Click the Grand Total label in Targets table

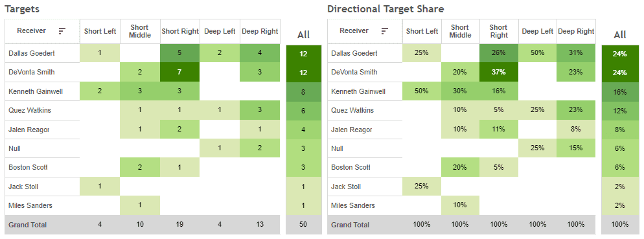point(27,225)
